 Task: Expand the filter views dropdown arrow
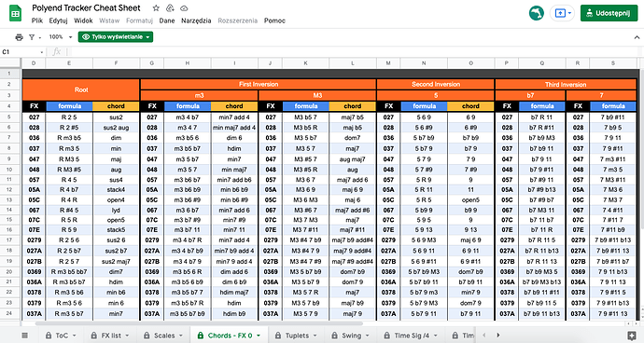click(x=40, y=37)
